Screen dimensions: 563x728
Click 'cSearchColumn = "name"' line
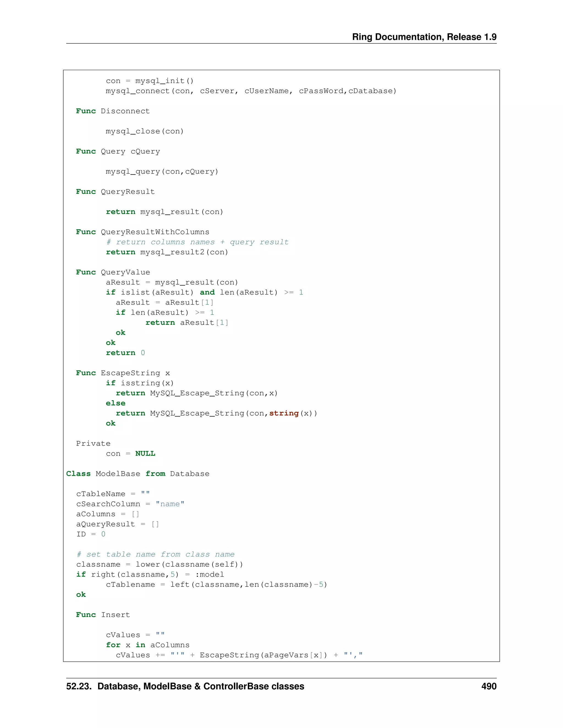click(130, 504)
